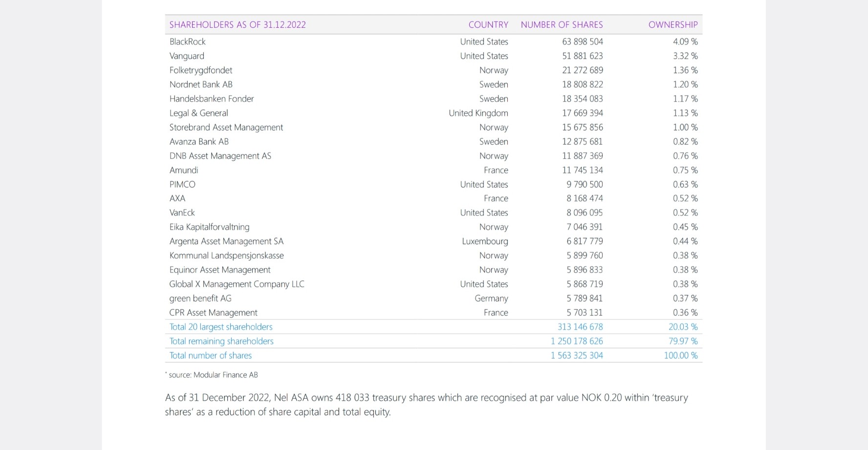Click the 'Total 20 largest shareholders' label

pos(221,327)
